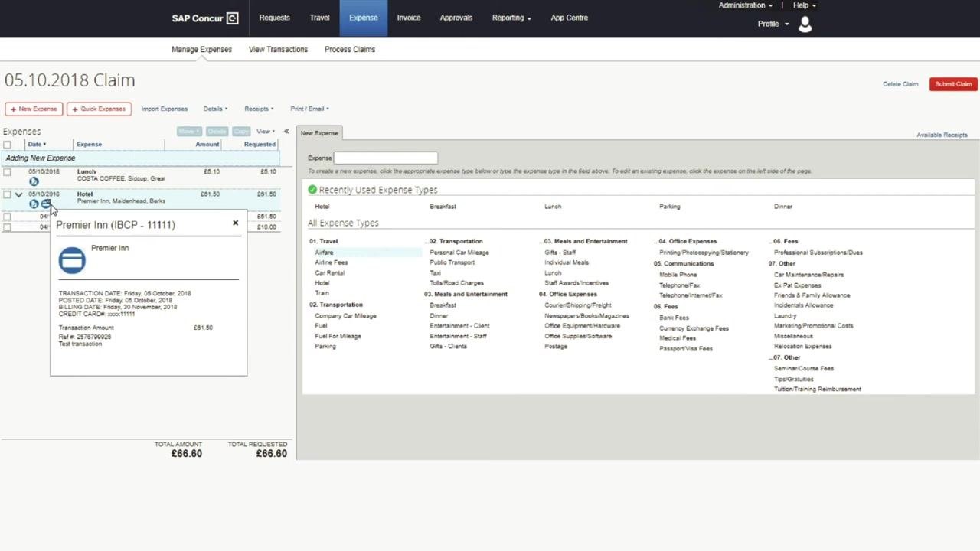Go to the Requests tab
The height and width of the screenshot is (551, 980).
pyautogui.click(x=274, y=18)
